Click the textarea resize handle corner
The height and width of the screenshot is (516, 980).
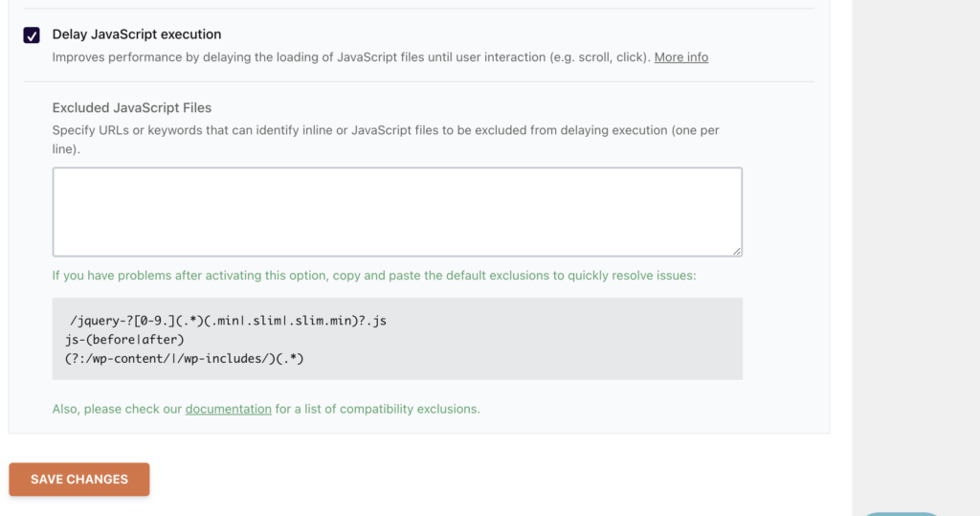click(x=737, y=251)
